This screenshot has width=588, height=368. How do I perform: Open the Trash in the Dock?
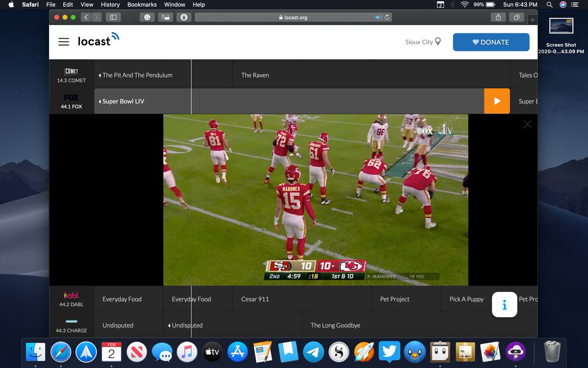(552, 352)
